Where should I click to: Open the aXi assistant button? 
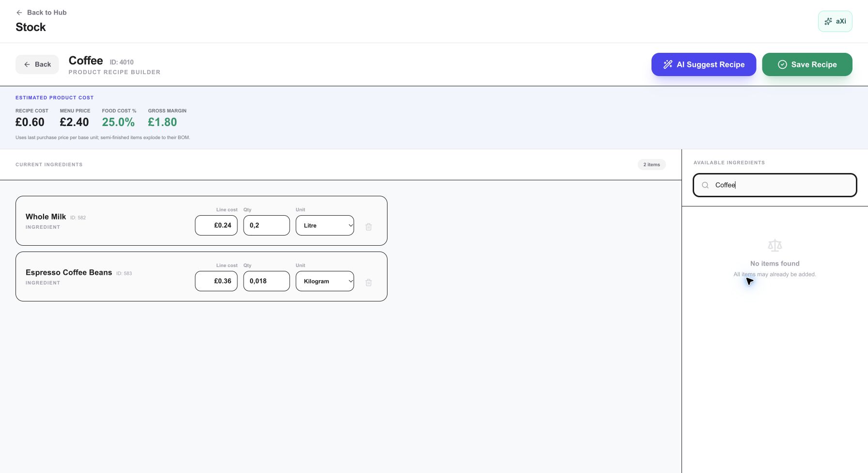(835, 21)
